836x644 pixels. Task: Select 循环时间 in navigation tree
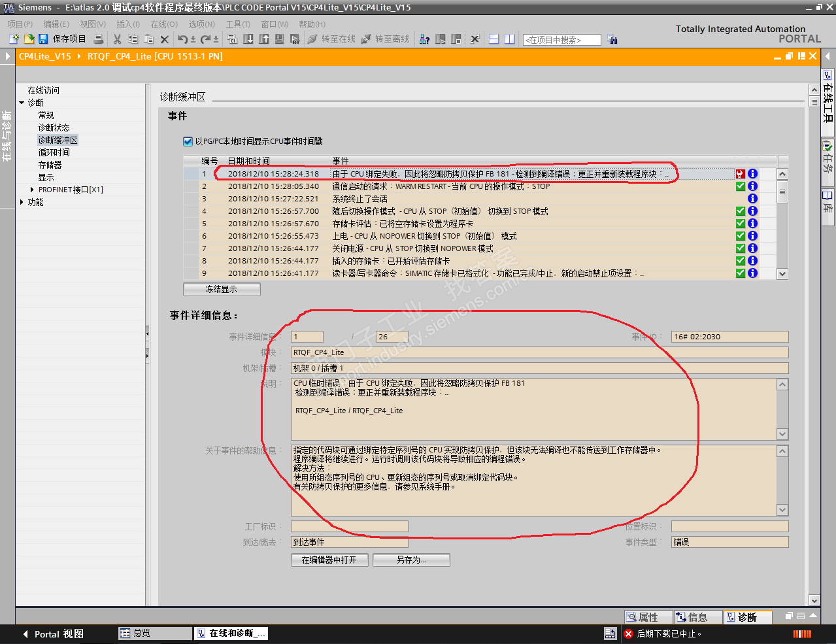coord(54,152)
